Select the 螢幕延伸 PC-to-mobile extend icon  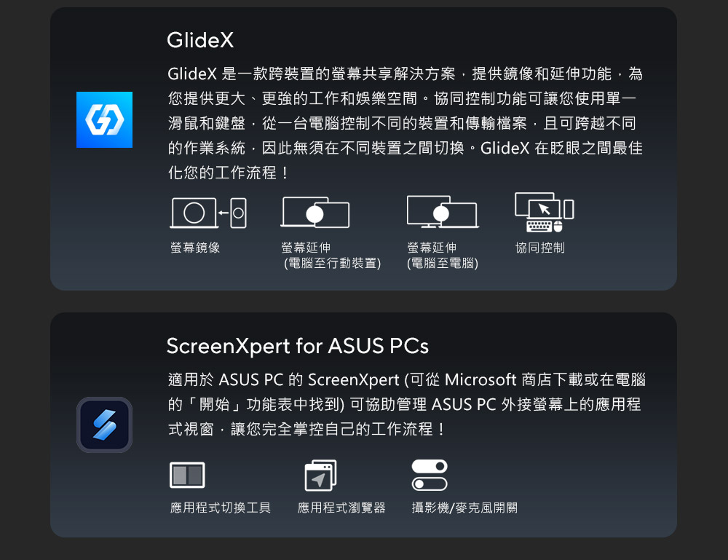point(315,212)
